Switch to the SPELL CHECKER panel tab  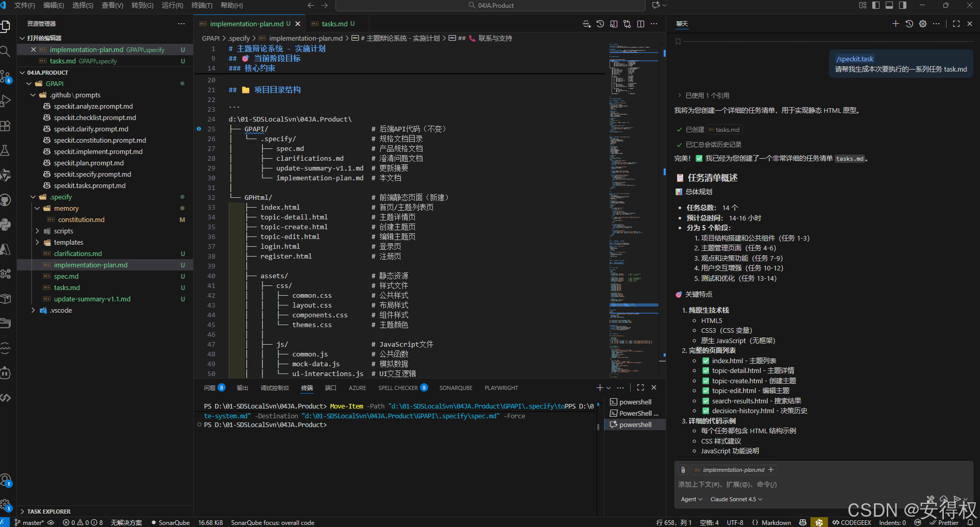[x=398, y=388]
